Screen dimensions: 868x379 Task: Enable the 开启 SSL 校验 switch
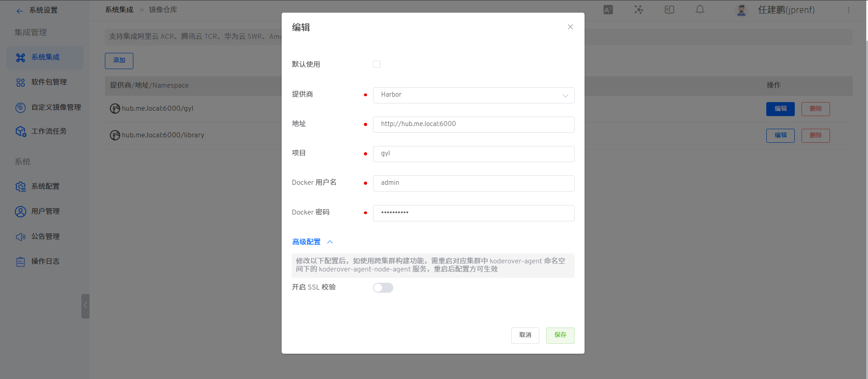[383, 288]
